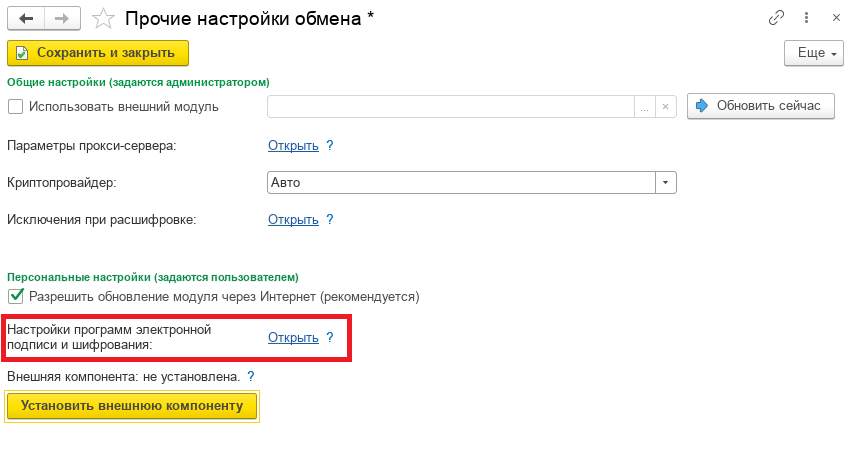Show help for external component status
The height and width of the screenshot is (471, 856).
click(x=251, y=377)
